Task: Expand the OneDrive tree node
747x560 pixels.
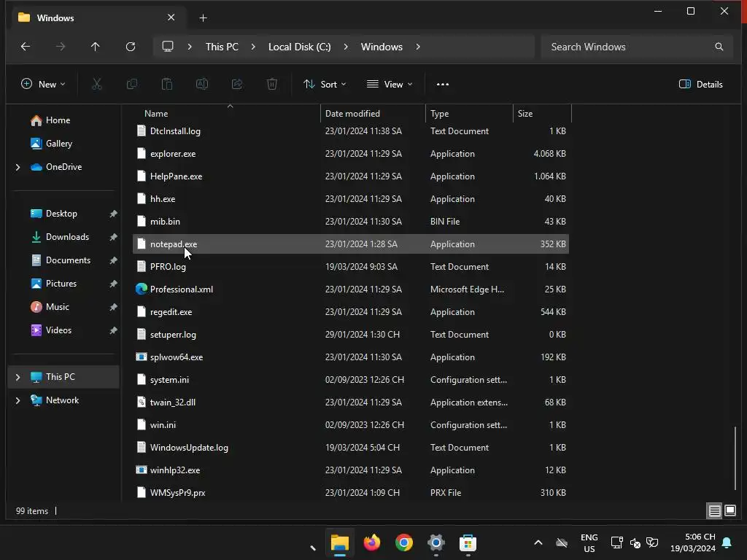Action: 18,167
